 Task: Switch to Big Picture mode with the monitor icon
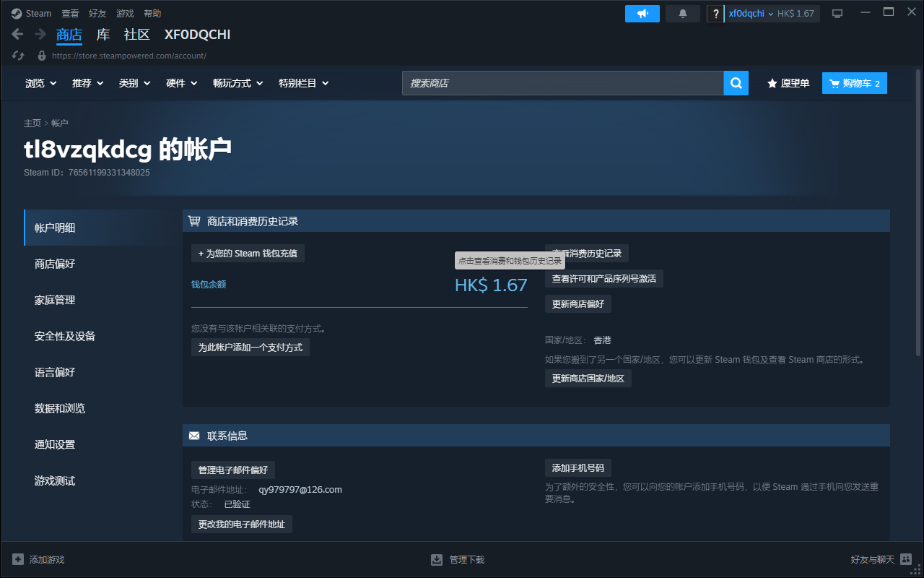point(837,14)
